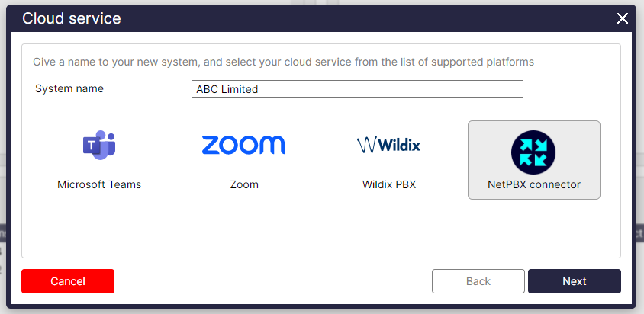Focus the System name input field
Screen dimensions: 644x314
click(x=357, y=88)
